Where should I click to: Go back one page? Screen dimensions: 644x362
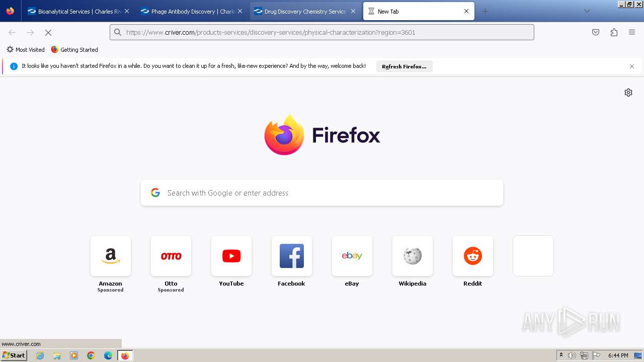click(12, 32)
